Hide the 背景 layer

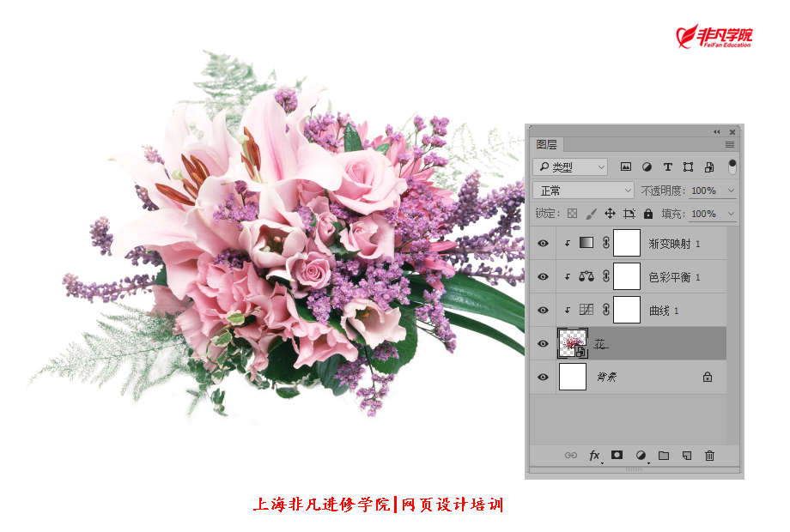543,377
